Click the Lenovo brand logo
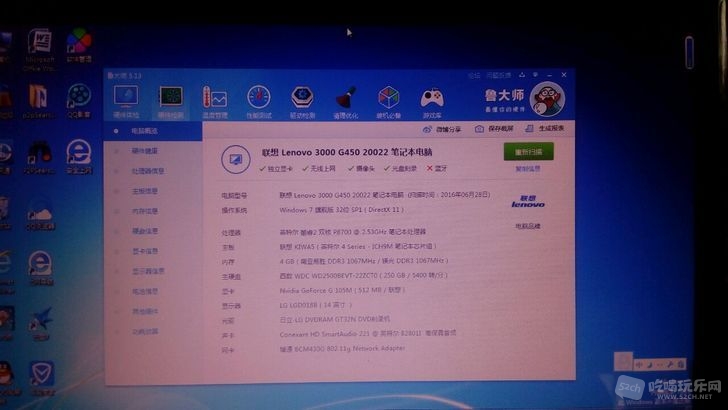 tap(528, 201)
